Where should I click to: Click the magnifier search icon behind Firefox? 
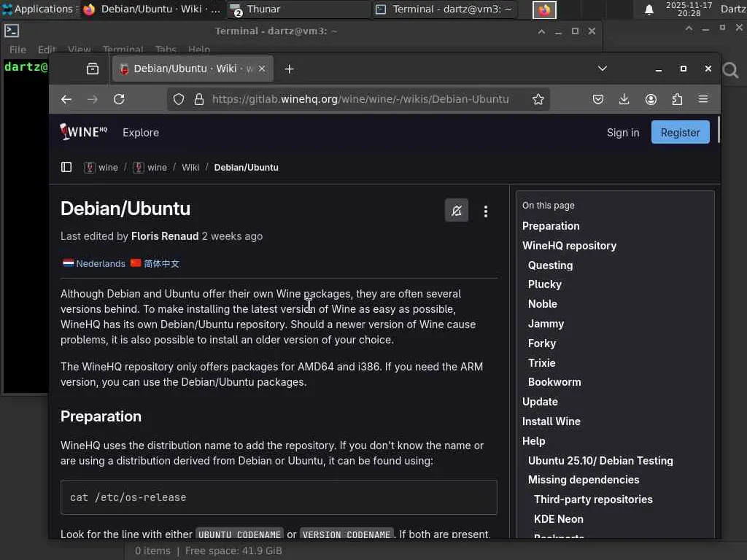click(729, 71)
